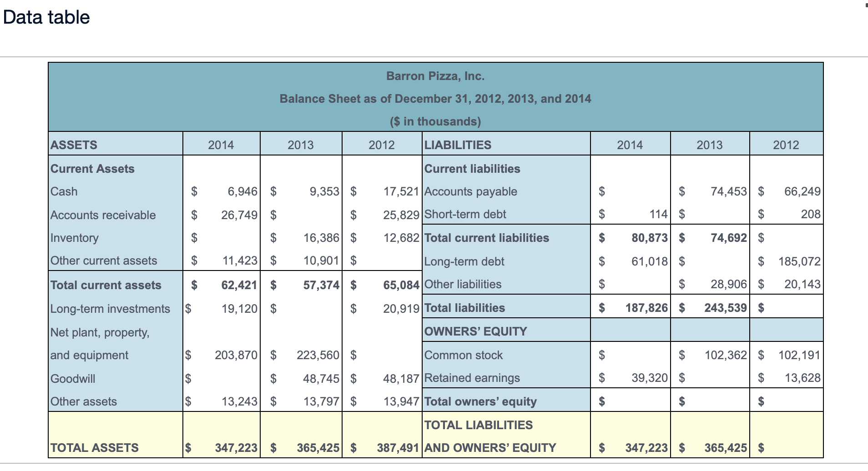The width and height of the screenshot is (868, 471).
Task: Select Long-term debt 2014 value 61,018
Action: point(650,261)
